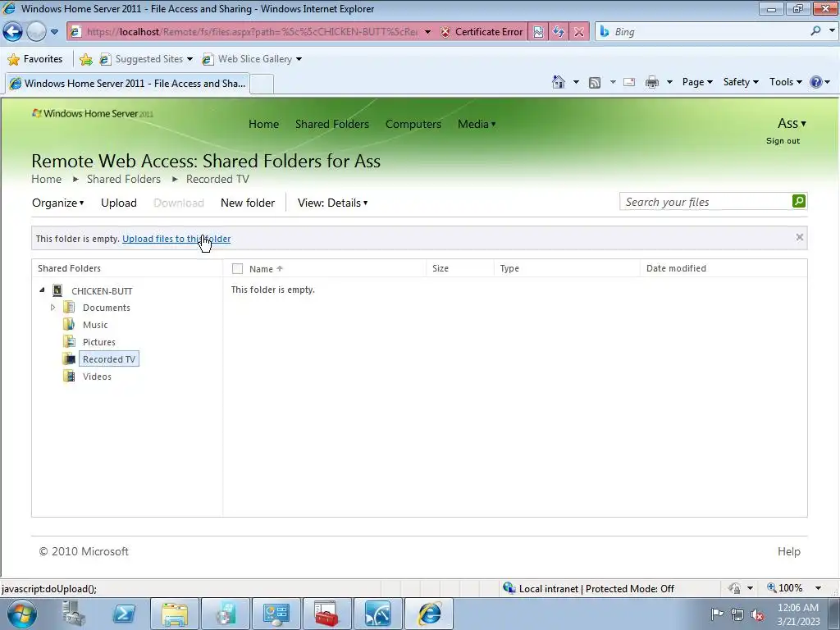The height and width of the screenshot is (630, 840).
Task: Select the Windows Home Server 2011 browser tab
Action: pos(127,84)
